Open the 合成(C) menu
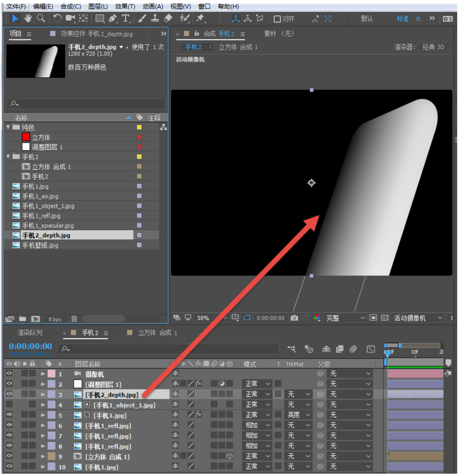Image resolution: width=460 pixels, height=476 pixels. pyautogui.click(x=71, y=7)
